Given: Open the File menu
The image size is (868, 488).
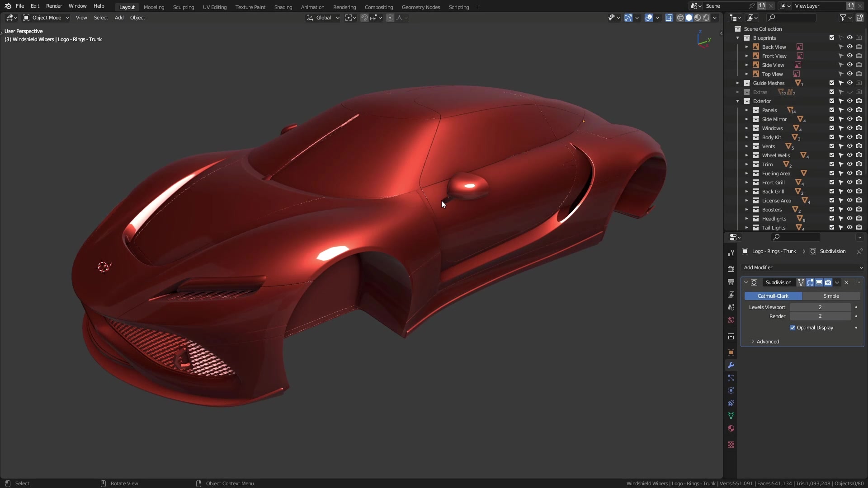Looking at the screenshot, I should click(x=20, y=6).
